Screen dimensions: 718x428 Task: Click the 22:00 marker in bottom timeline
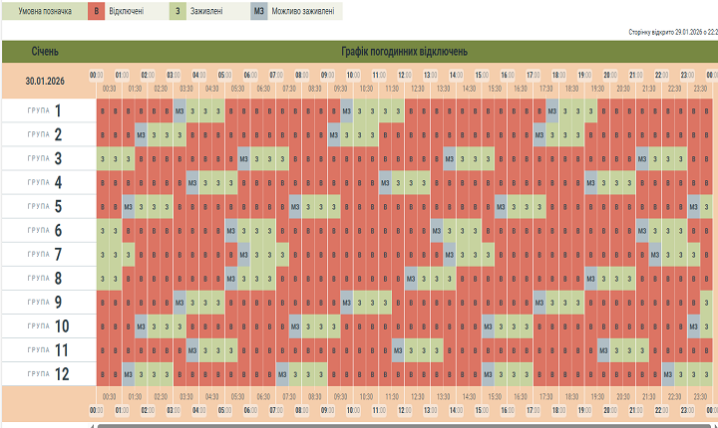click(661, 410)
